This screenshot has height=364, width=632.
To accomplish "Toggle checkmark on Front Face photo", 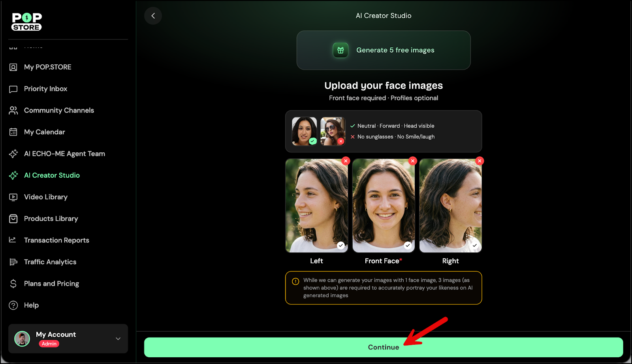I will (408, 245).
